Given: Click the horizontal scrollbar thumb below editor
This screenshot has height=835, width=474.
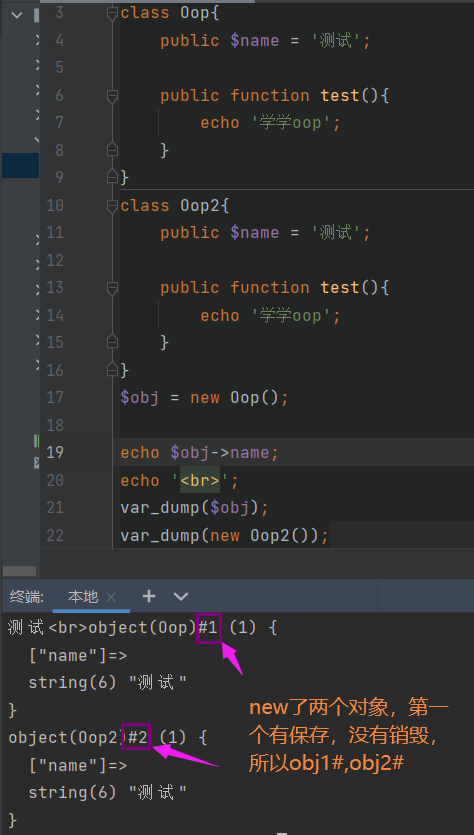Looking at the screenshot, I should click(20, 571).
